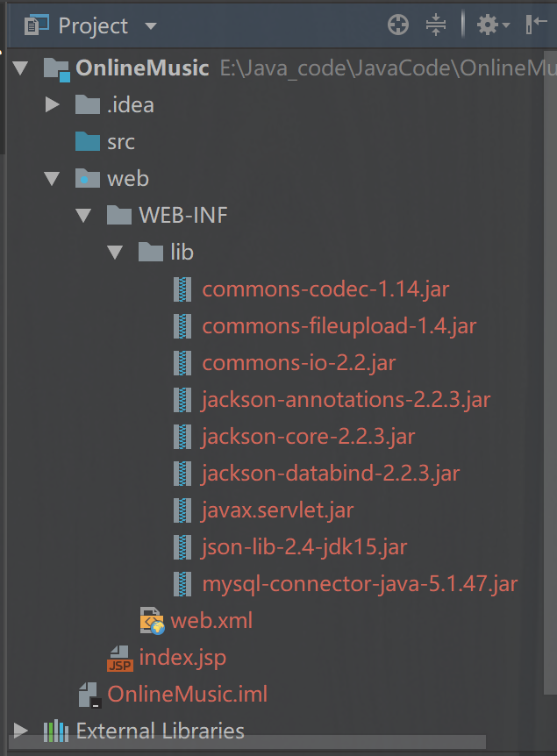Click the Select Opened File crosshair icon
557x756 pixels.
[x=397, y=25]
